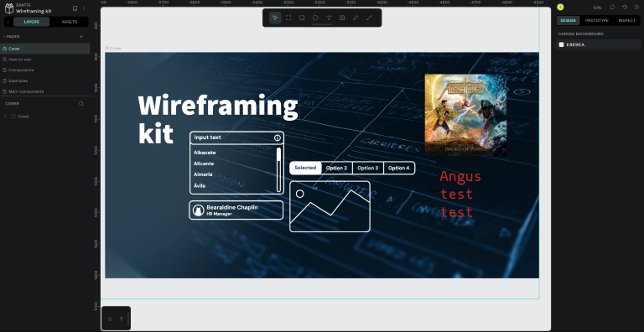The image size is (644, 332).
Task: Edit the canvas background hex value
Action: [575, 44]
